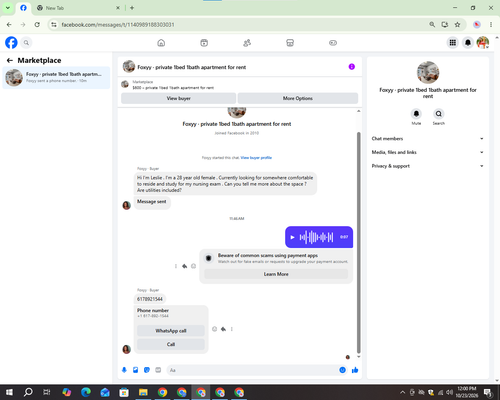Select the Foxyy conversation in the list
The width and height of the screenshot is (500, 400).
point(56,78)
